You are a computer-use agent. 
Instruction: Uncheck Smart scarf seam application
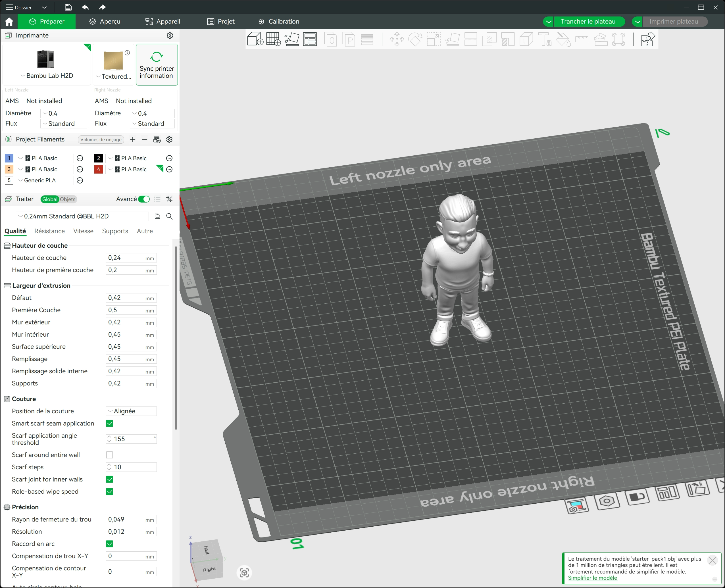point(109,423)
